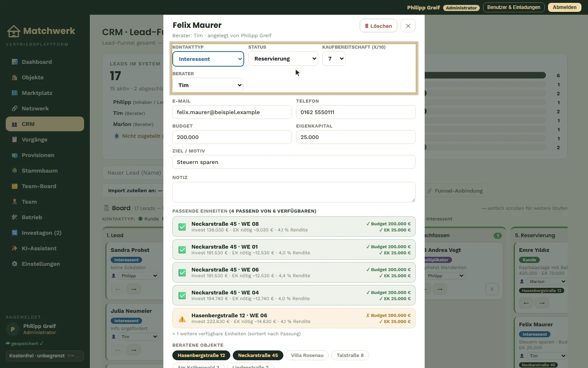The image size is (588, 368).
Task: Click the Netzwerk link icon
Action: tap(15, 108)
